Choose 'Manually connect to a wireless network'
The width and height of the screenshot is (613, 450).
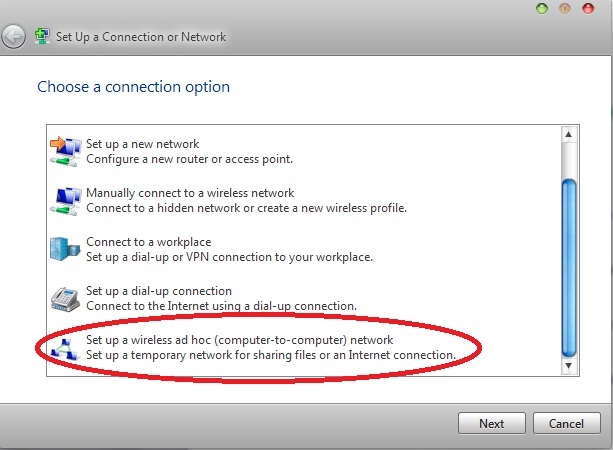pos(305,201)
